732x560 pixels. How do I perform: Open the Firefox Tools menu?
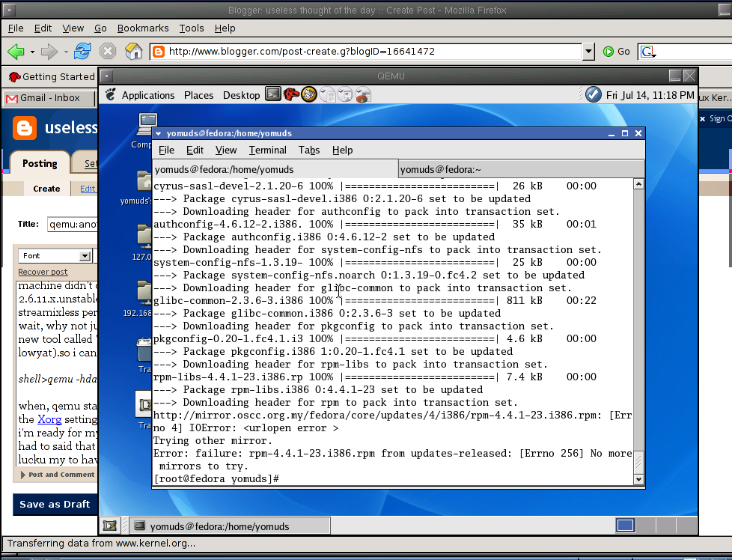[x=192, y=28]
